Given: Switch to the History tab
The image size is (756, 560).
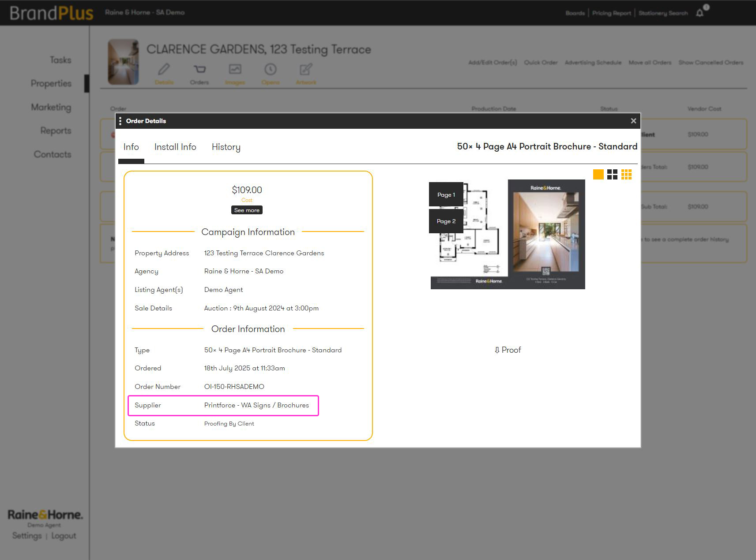Looking at the screenshot, I should click(226, 147).
